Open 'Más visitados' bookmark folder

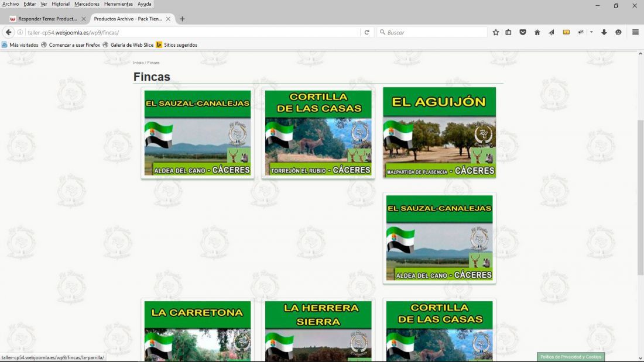[x=20, y=45]
